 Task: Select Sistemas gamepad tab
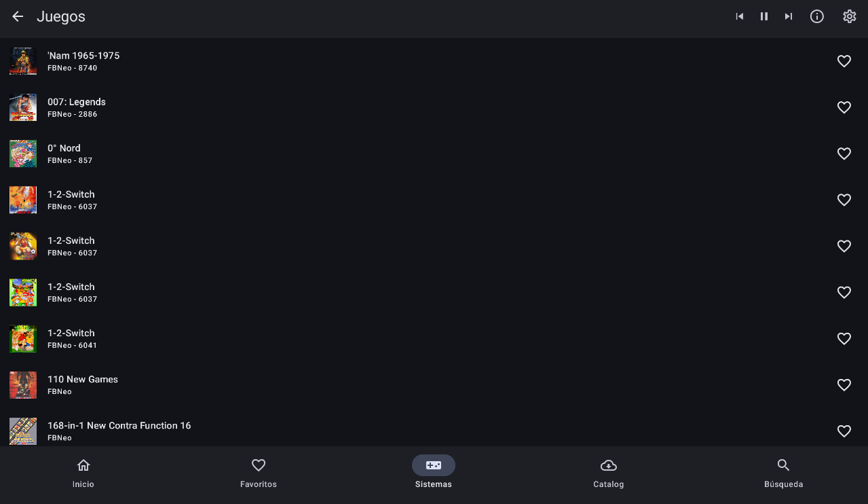[x=434, y=473]
